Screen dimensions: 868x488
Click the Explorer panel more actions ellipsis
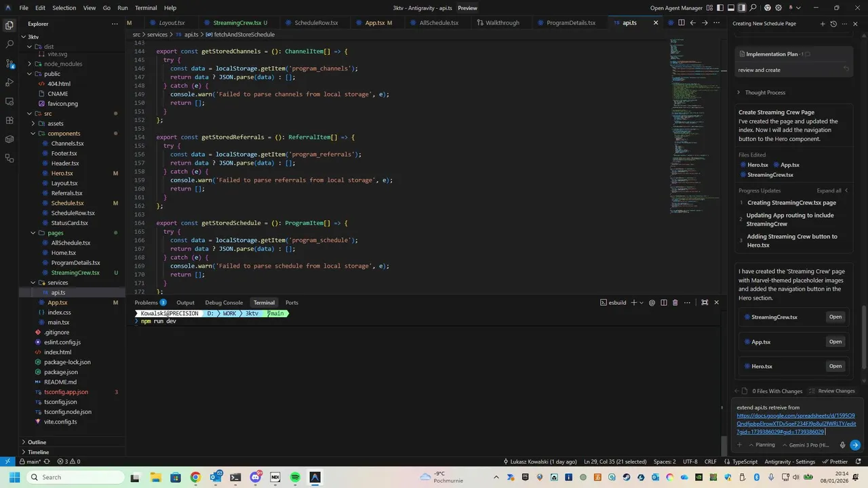[115, 24]
